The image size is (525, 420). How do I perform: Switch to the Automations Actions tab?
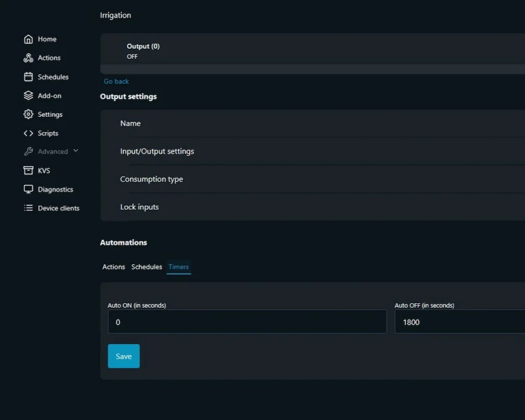(x=113, y=267)
